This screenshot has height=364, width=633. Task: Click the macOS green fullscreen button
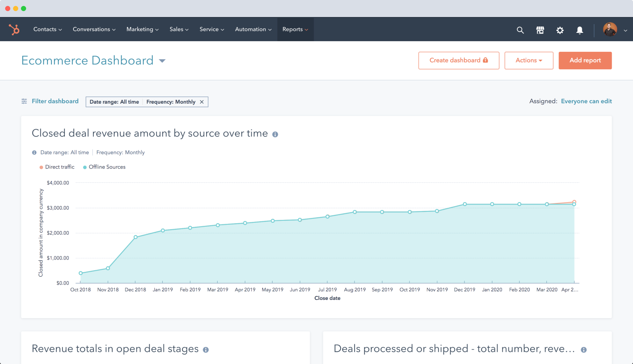coord(24,8)
